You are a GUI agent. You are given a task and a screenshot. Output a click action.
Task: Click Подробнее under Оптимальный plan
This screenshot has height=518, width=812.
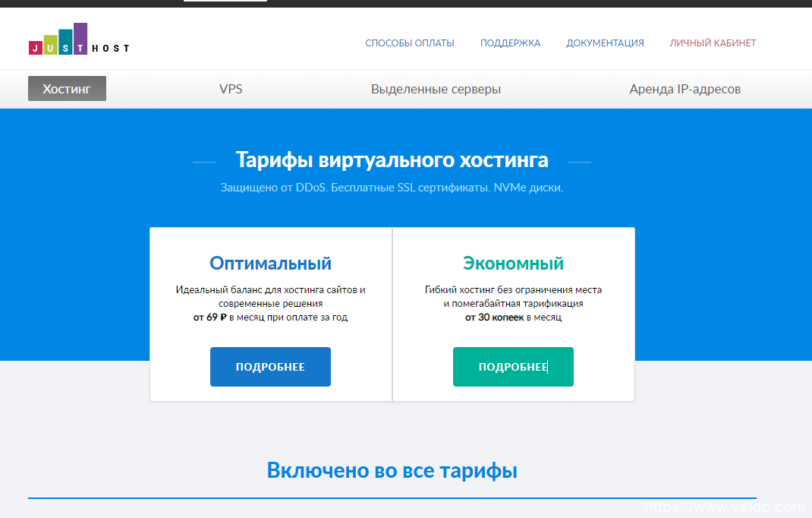tap(270, 367)
